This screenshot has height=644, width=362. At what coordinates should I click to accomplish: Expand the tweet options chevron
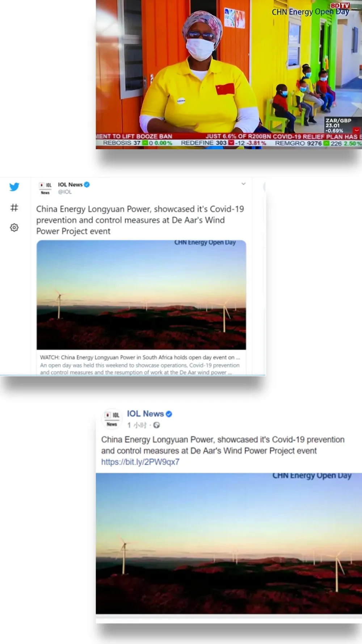244,184
